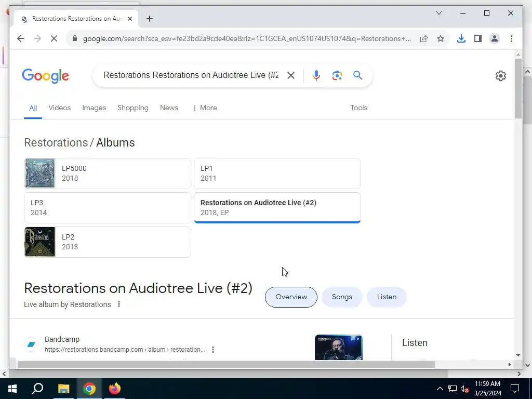
Task: Switch to Shopping results tab
Action: pos(132,108)
